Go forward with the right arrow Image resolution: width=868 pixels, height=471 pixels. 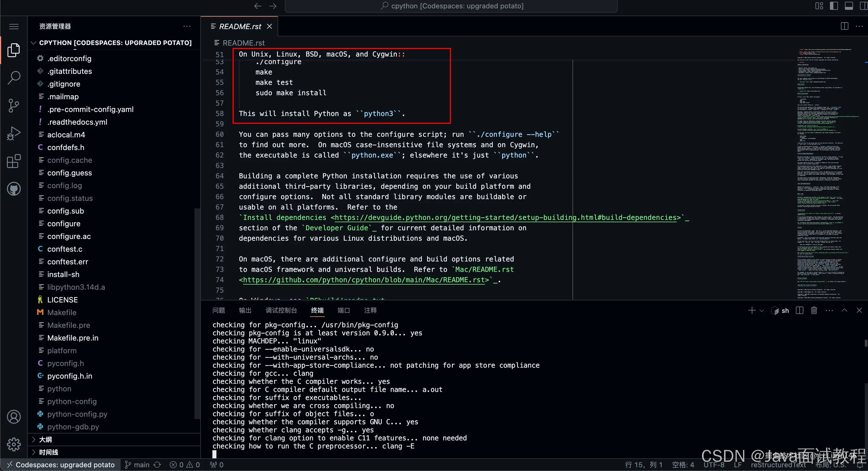coord(273,6)
